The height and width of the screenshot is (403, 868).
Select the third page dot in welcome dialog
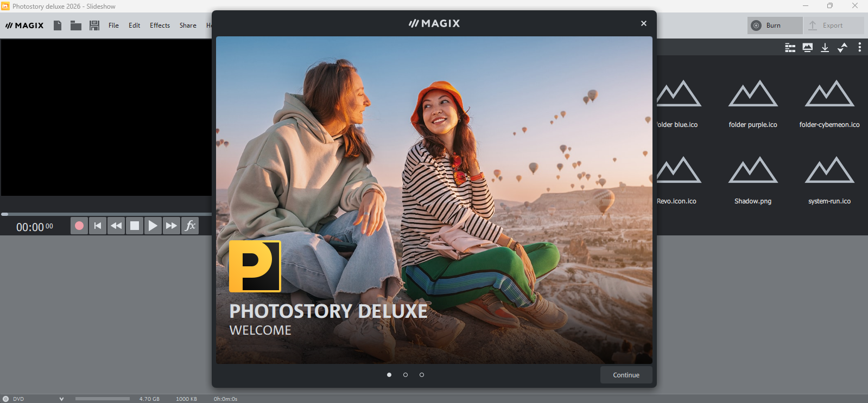[422, 375]
